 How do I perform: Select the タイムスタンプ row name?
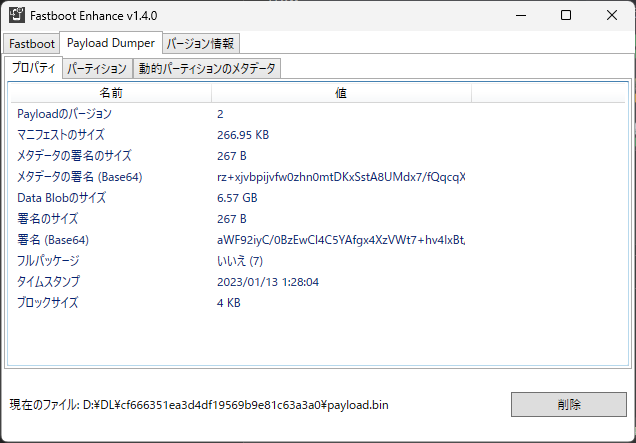(x=48, y=282)
